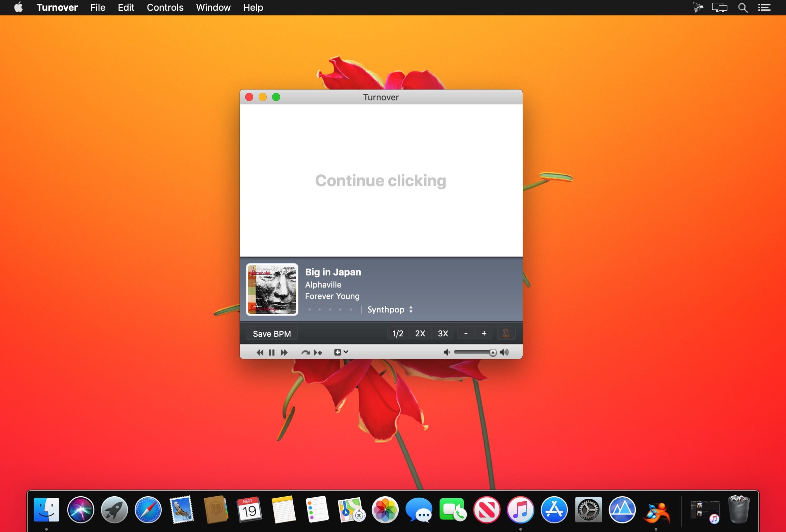Open the File menu
Screen dimensions: 786x532
[98, 7]
